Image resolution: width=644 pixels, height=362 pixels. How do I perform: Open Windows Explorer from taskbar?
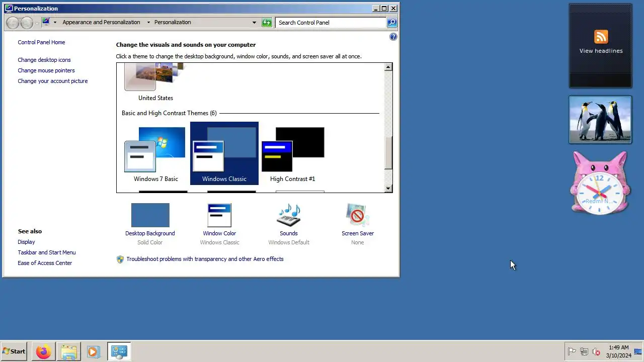click(69, 351)
